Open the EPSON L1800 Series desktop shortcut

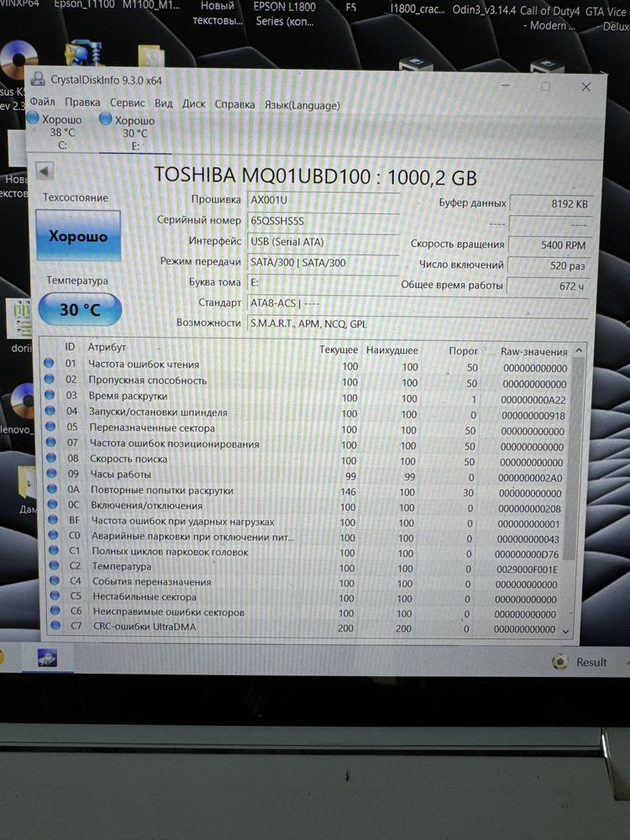point(285,14)
